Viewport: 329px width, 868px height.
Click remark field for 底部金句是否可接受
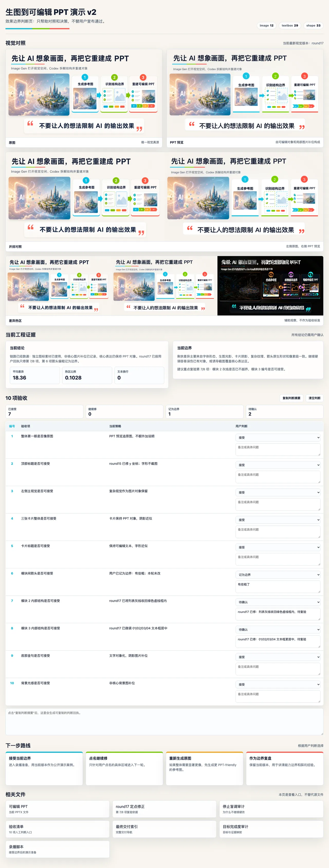(278, 669)
